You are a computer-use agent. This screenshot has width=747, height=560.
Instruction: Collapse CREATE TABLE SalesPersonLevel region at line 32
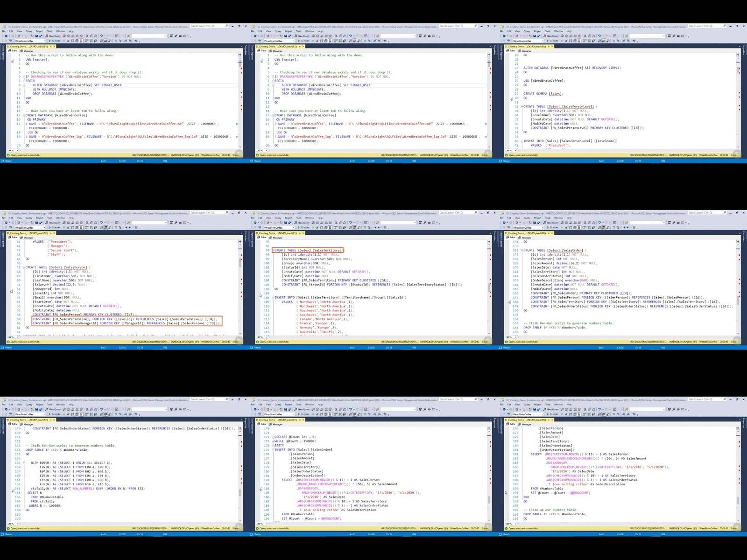(x=521, y=106)
